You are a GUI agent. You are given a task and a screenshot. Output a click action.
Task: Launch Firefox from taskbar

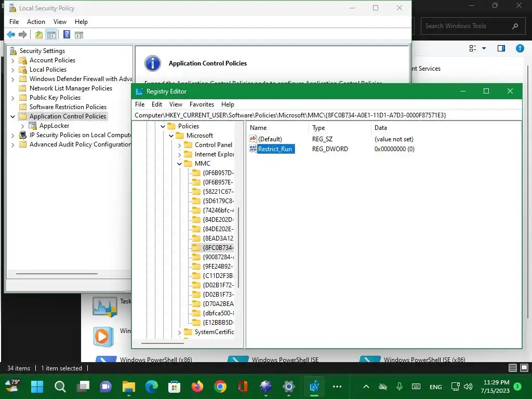point(197,387)
